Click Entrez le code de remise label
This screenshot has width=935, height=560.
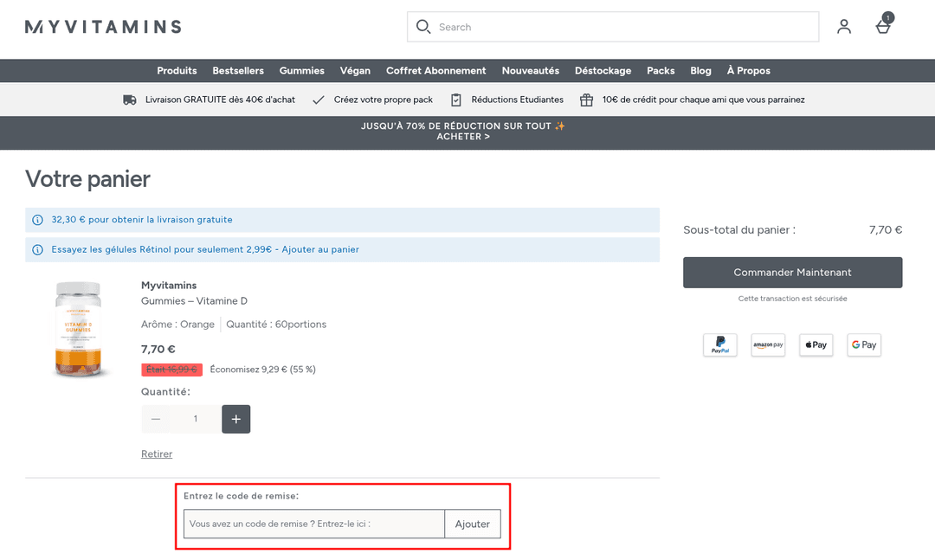[x=241, y=496]
